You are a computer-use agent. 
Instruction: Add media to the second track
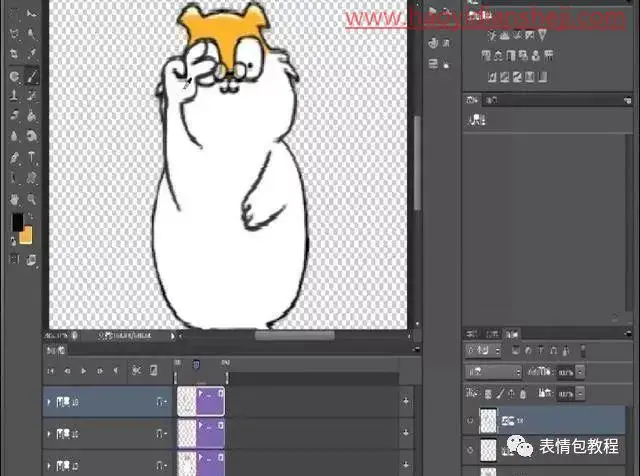(406, 433)
